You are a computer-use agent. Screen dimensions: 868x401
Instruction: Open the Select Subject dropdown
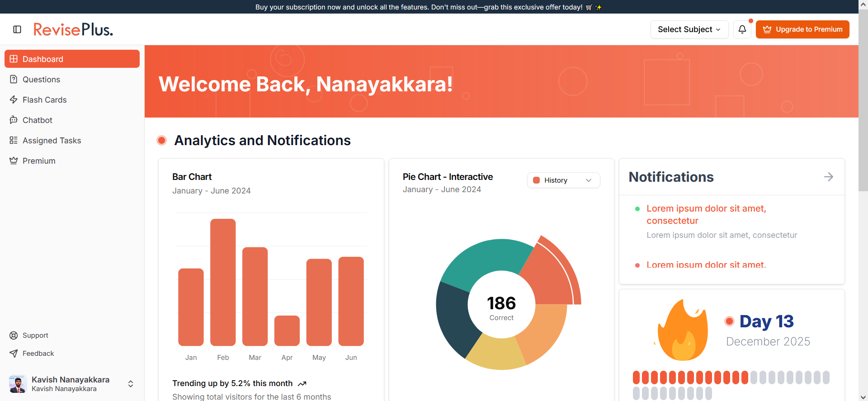[689, 29]
